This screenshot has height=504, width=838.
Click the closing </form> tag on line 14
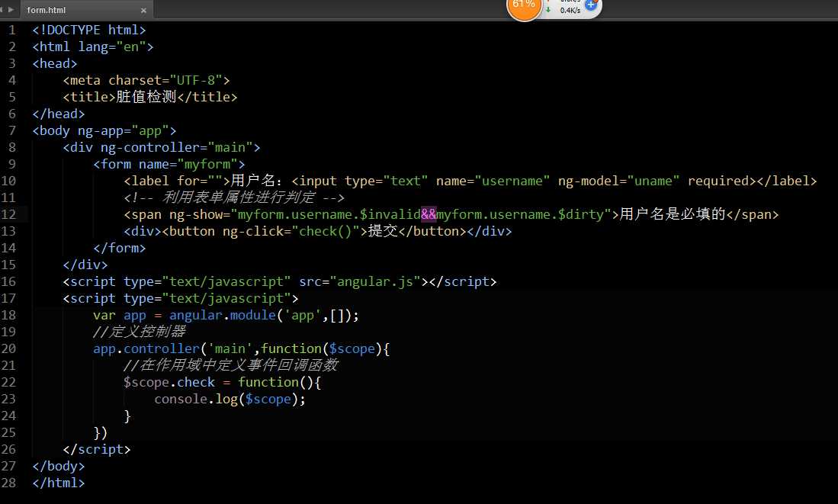point(119,248)
